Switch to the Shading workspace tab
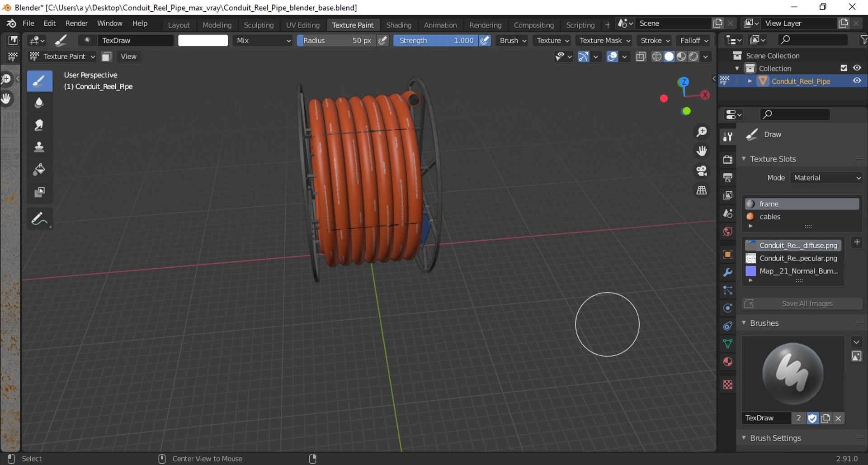 pyautogui.click(x=398, y=25)
